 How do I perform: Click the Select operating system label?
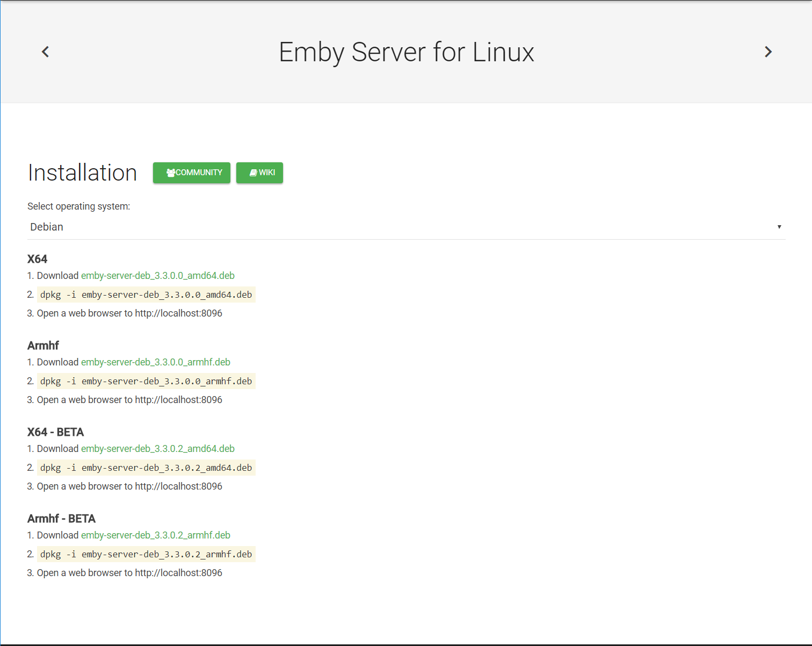79,206
